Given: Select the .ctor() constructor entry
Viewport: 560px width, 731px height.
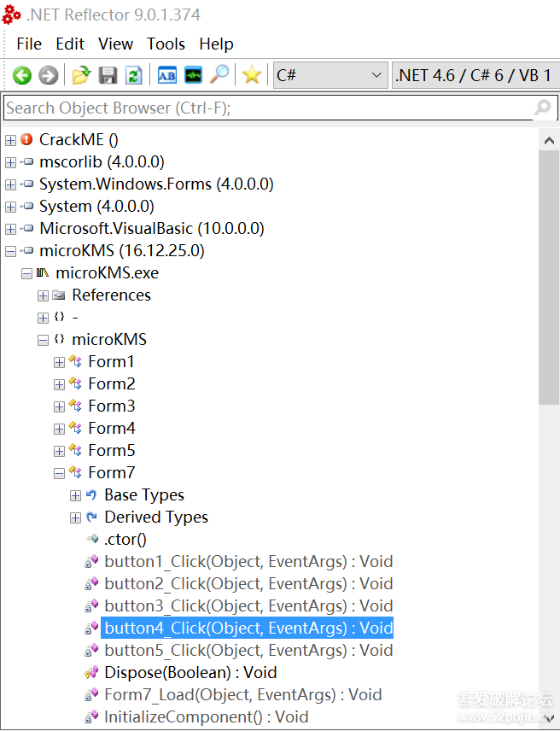Looking at the screenshot, I should click(125, 539).
